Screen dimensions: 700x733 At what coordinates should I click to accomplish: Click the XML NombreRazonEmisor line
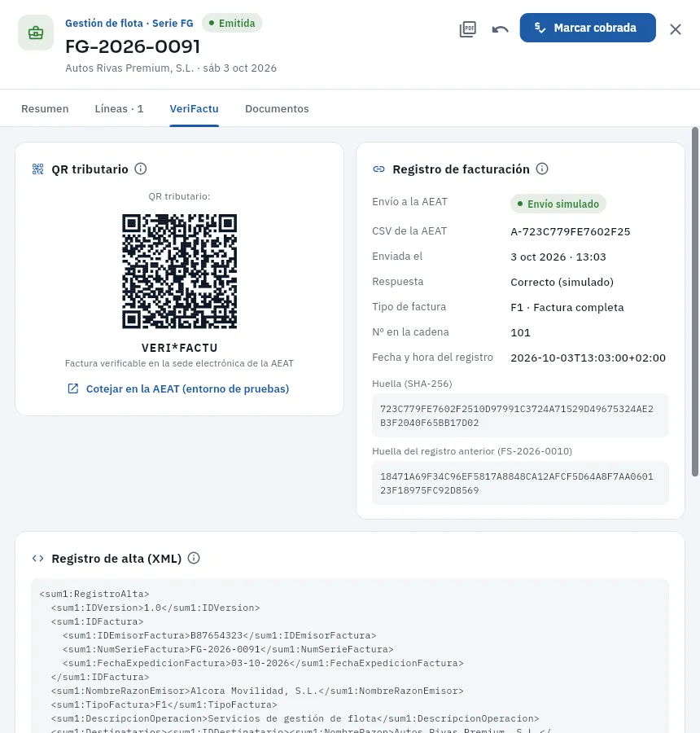coord(257,691)
